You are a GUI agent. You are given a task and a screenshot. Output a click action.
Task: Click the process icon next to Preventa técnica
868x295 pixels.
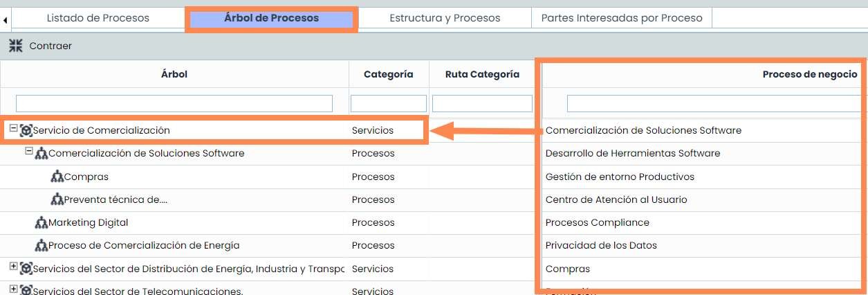click(57, 199)
